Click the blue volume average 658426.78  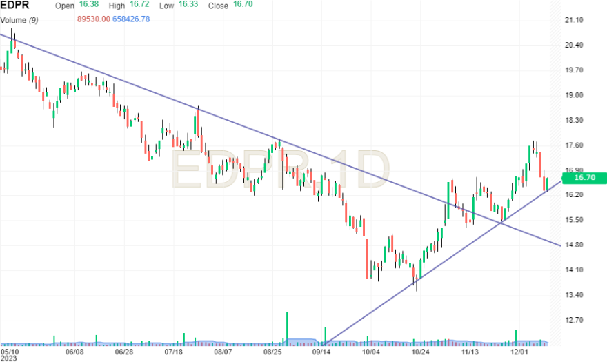[131, 19]
